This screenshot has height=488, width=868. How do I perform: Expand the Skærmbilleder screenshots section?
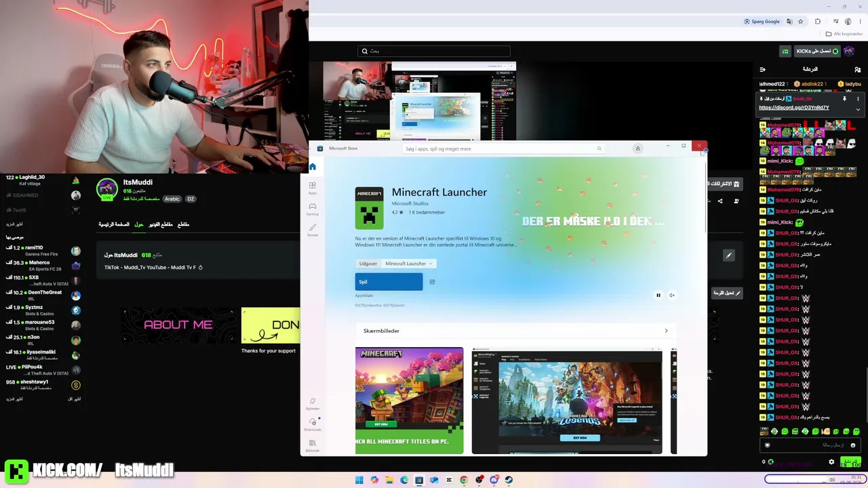pos(666,331)
